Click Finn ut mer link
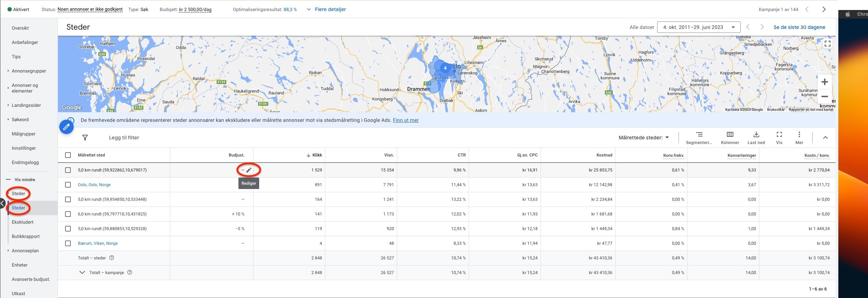This screenshot has height=298, width=868. (x=406, y=120)
